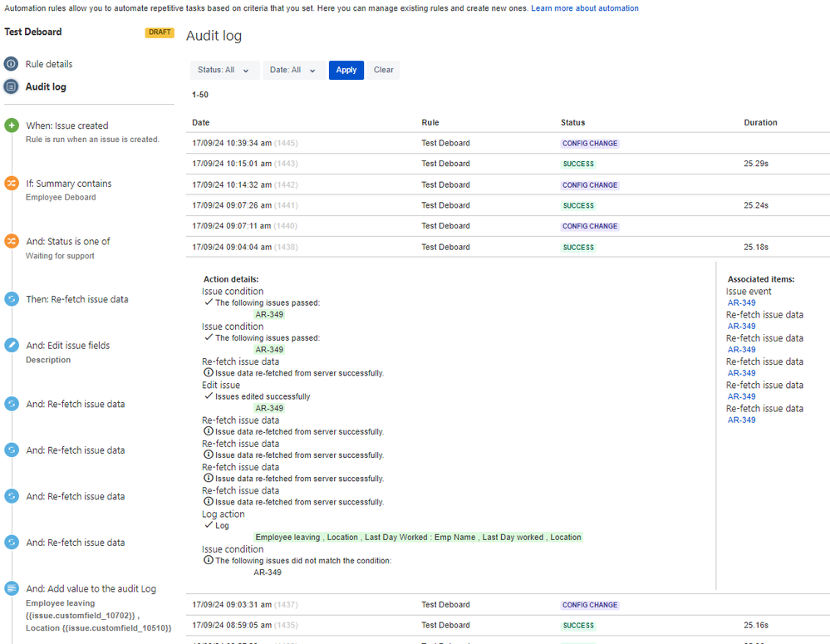Click the 25.18s duration value
Screen dimensions: 830x644
point(756,247)
